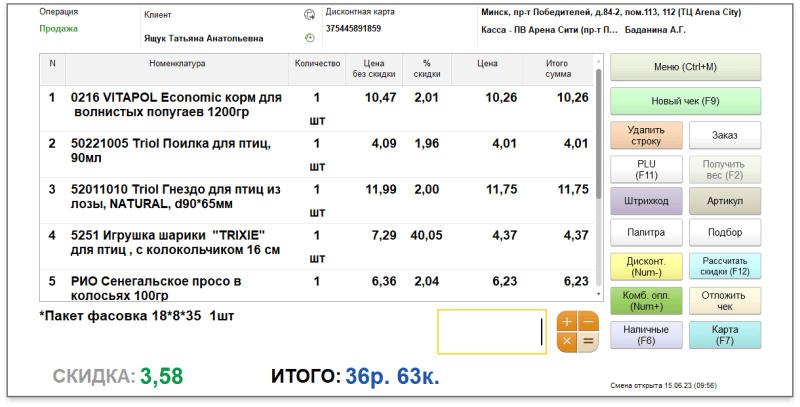Click the scrollbar up arrow
This screenshot has height=407, width=800.
pyautogui.click(x=599, y=61)
